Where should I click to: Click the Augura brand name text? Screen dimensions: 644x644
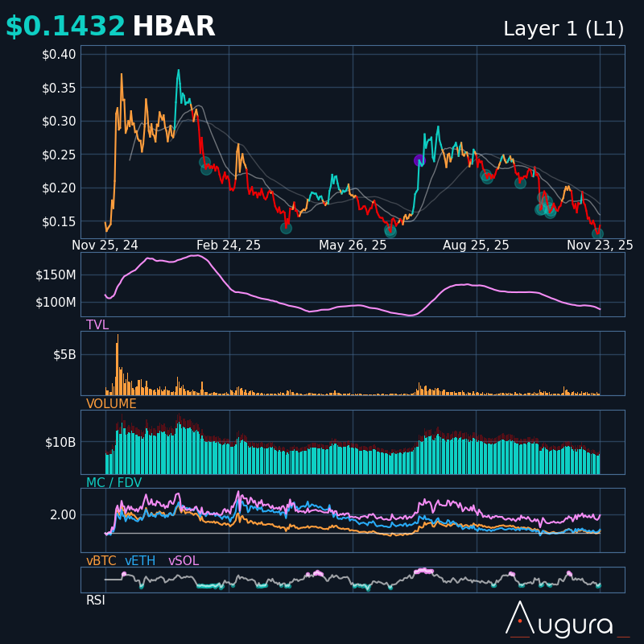572,625
